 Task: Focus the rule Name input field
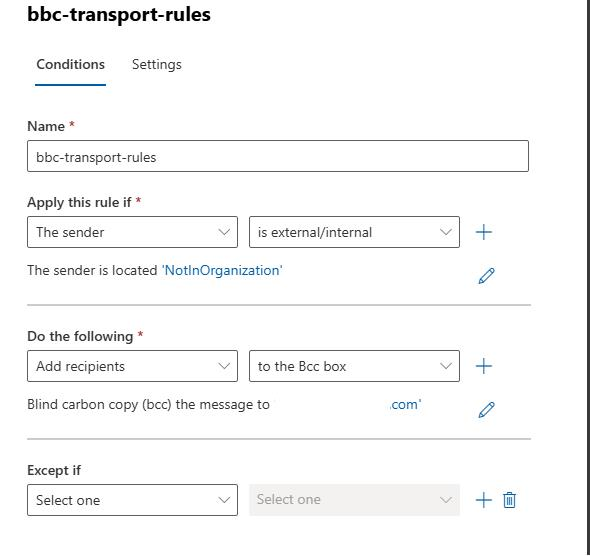click(278, 156)
